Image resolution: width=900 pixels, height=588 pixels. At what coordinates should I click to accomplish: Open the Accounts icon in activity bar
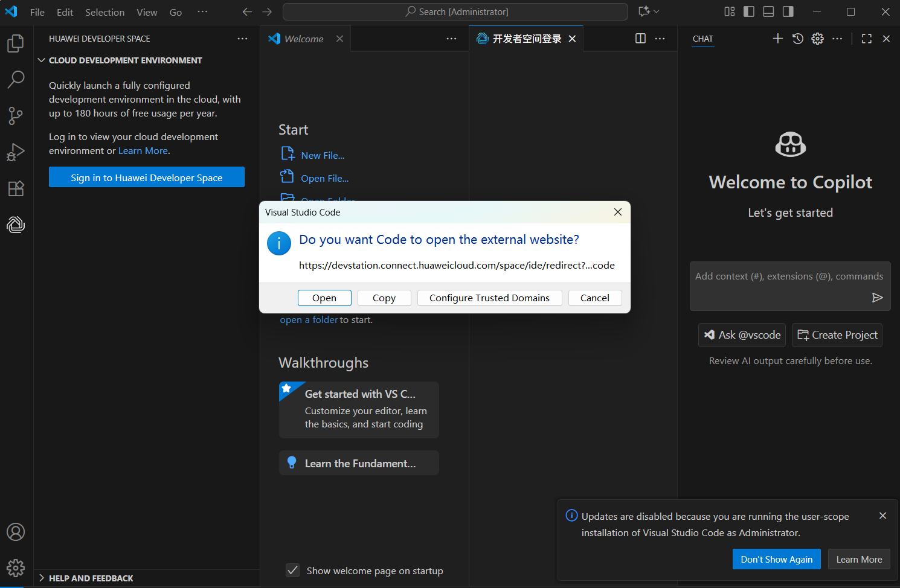[x=16, y=532]
